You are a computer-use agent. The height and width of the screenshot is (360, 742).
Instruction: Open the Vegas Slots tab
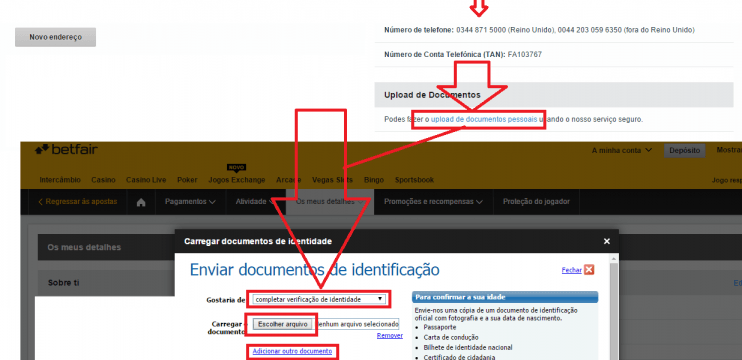(333, 180)
